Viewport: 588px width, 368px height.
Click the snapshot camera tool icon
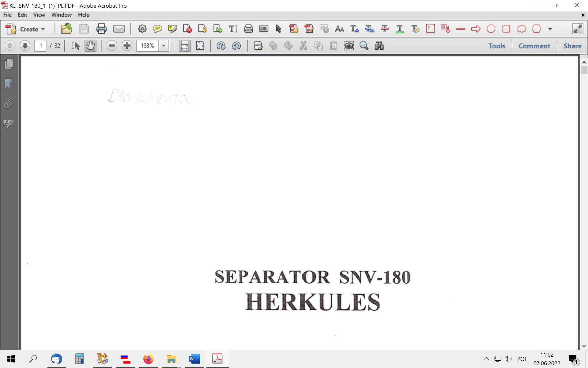point(349,46)
